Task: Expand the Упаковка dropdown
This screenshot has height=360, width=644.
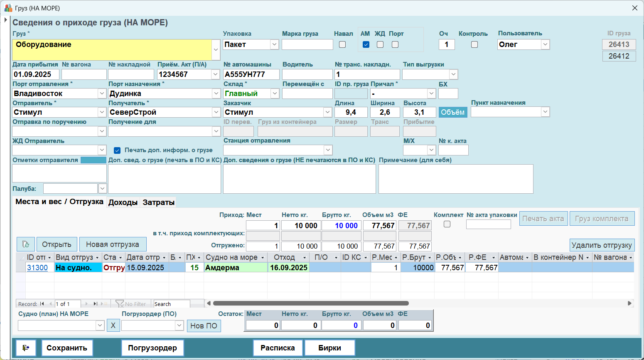Action: [x=274, y=44]
